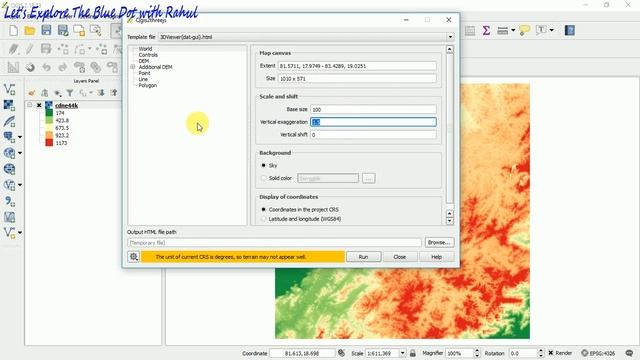Choose Coordinates in the project CRS option
This screenshot has height=360, width=640.
[x=264, y=209]
